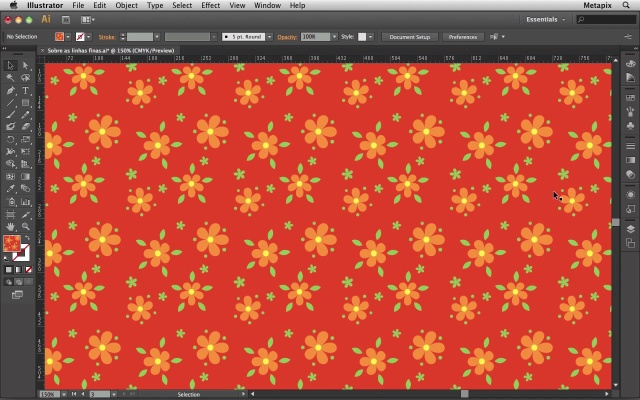Select the Type tool
Screen dimensions: 640x400
coord(25,90)
